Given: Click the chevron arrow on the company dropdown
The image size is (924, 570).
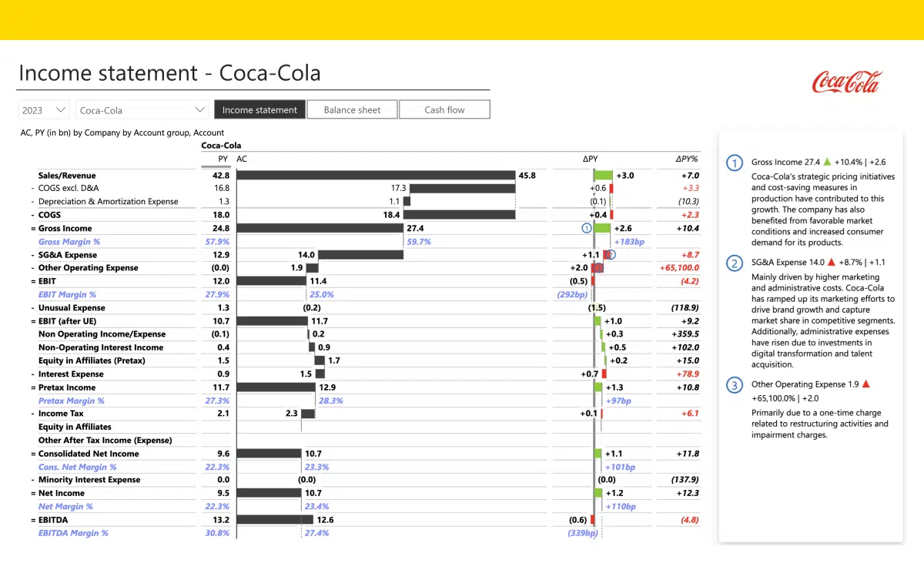Looking at the screenshot, I should [201, 109].
